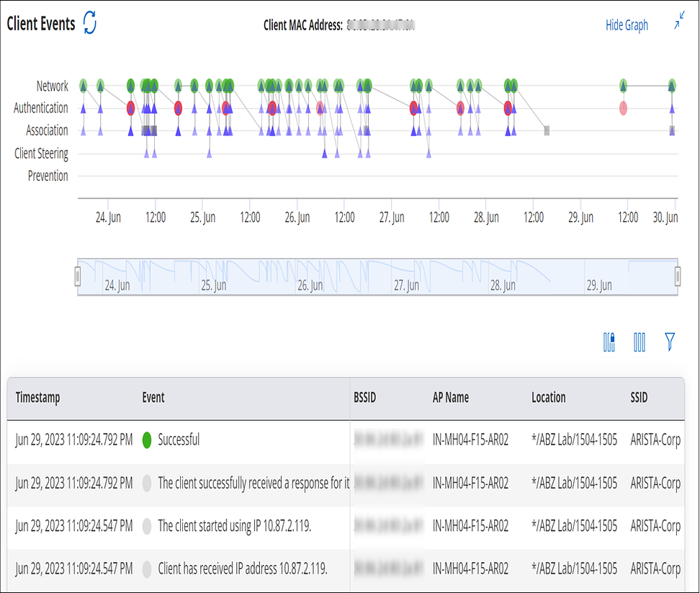Select the 'Successful' event row text
Image resolution: width=700 pixels, height=593 pixels.
[x=179, y=440]
